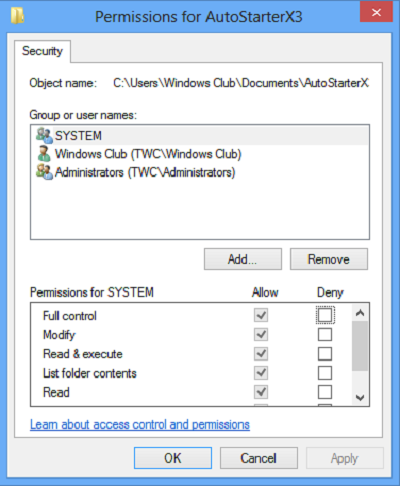This screenshot has height=486, width=400.
Task: Click the permissions list up arrow
Action: tap(360, 313)
